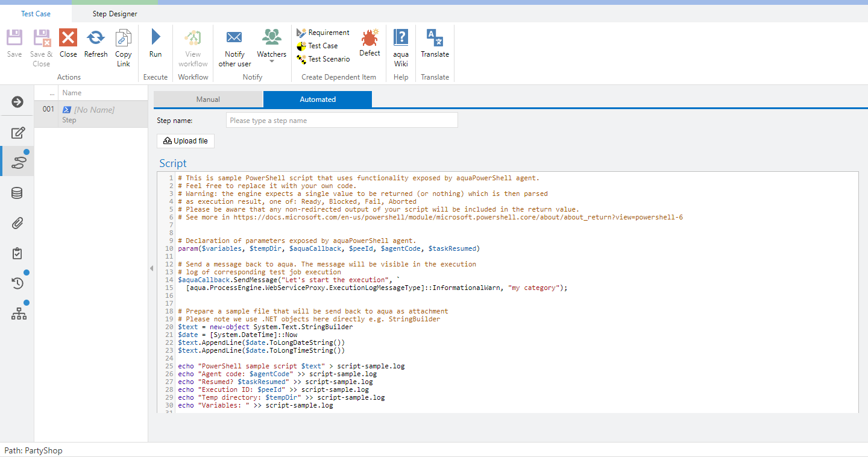Click the Refresh icon in the ribbon
Image resolution: width=868 pixels, height=457 pixels.
point(96,38)
